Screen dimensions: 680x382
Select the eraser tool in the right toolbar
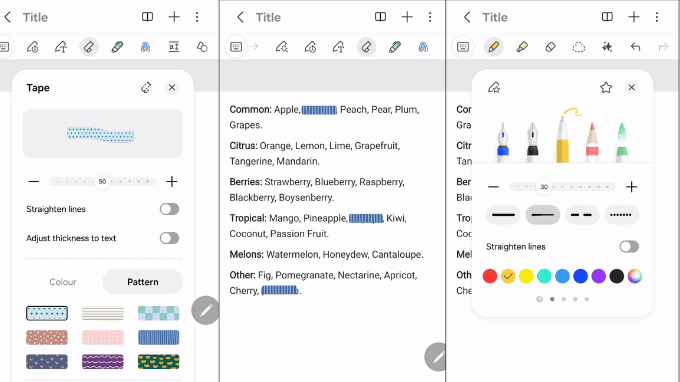click(x=550, y=47)
